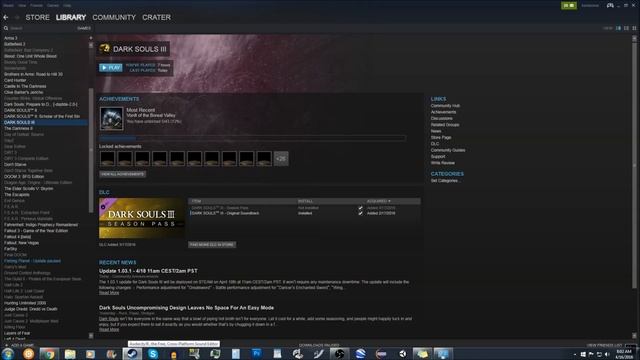Open the CRATER profile tab
The image size is (640, 360).
[156, 18]
